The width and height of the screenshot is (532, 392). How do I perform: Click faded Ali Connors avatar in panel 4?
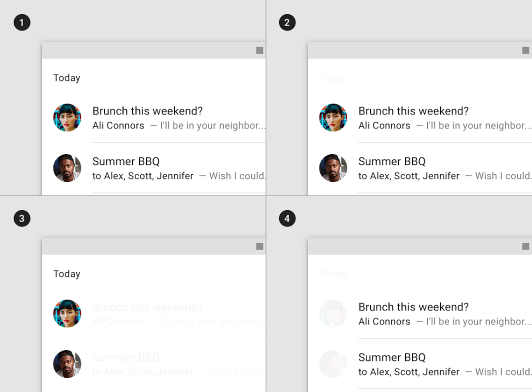[333, 313]
